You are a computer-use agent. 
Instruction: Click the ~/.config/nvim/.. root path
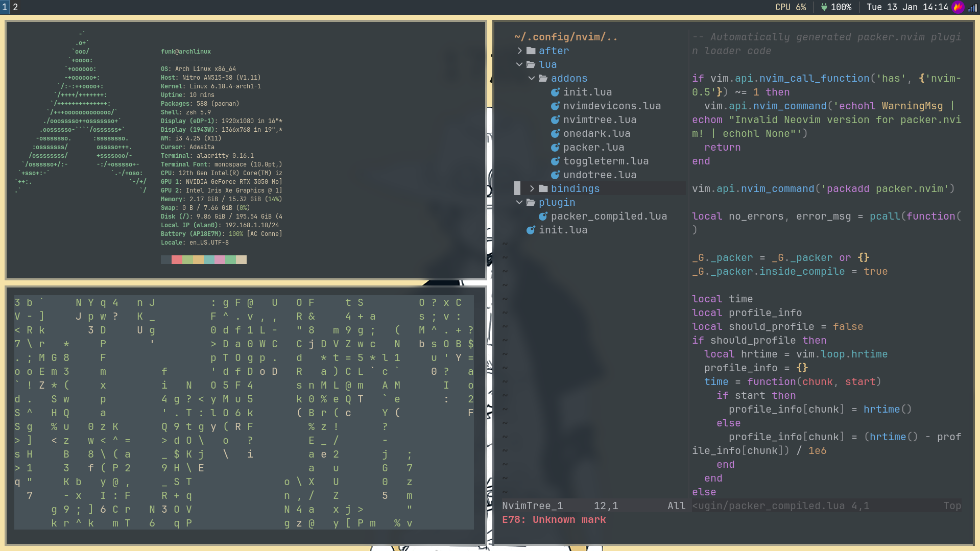(x=566, y=37)
